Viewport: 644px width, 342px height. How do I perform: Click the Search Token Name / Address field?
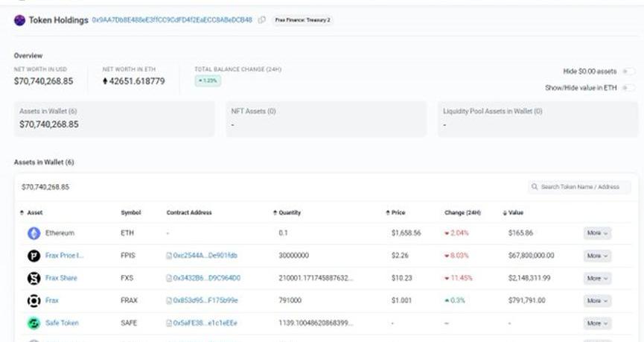pyautogui.click(x=579, y=187)
